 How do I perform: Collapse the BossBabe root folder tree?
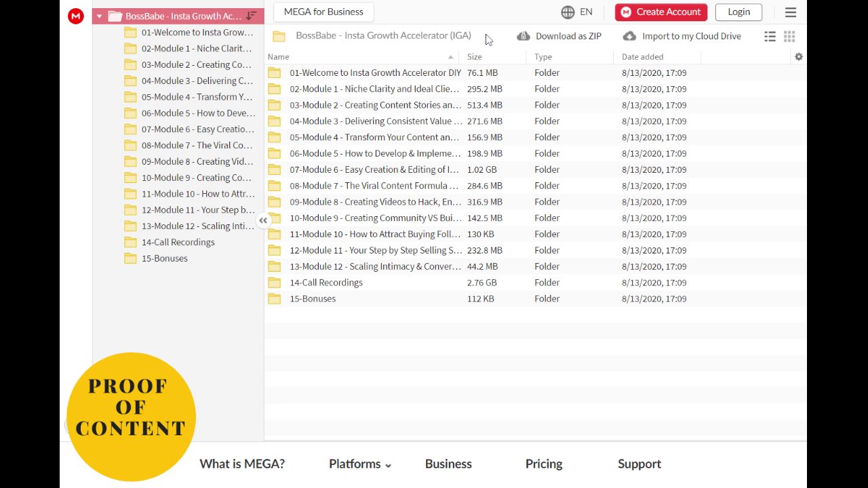100,16
